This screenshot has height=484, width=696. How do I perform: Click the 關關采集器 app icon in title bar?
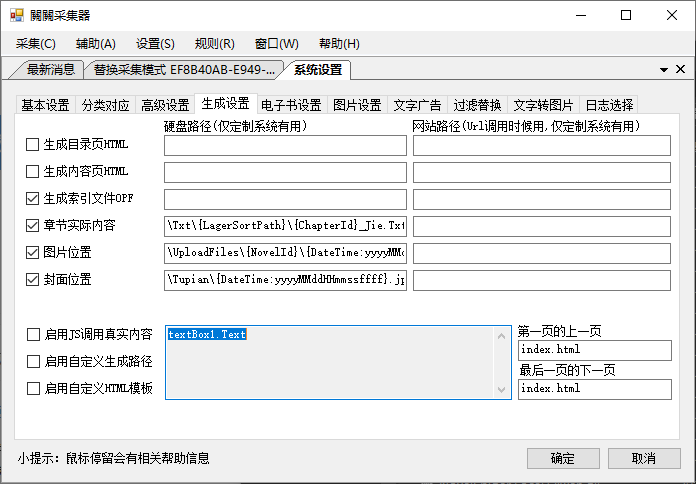pos(17,16)
